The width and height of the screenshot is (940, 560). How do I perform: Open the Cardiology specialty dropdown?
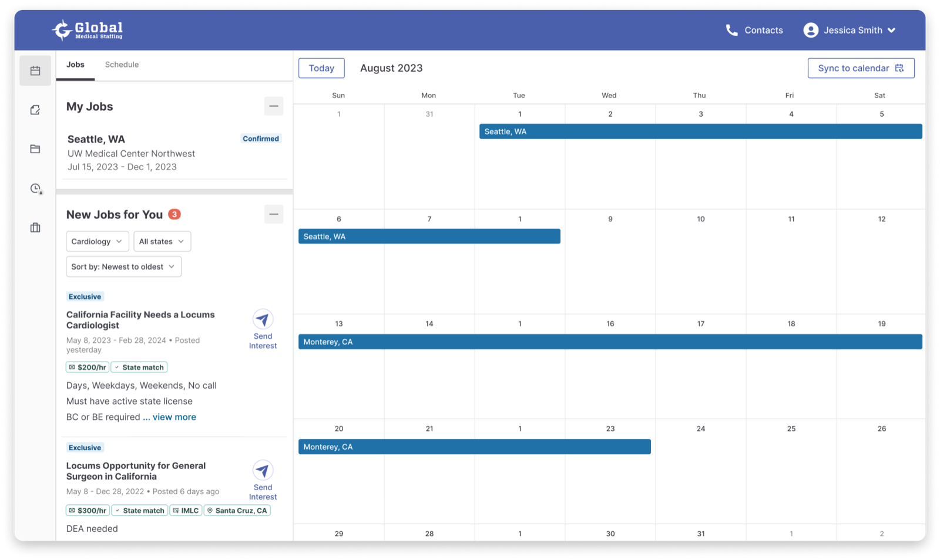[97, 241]
